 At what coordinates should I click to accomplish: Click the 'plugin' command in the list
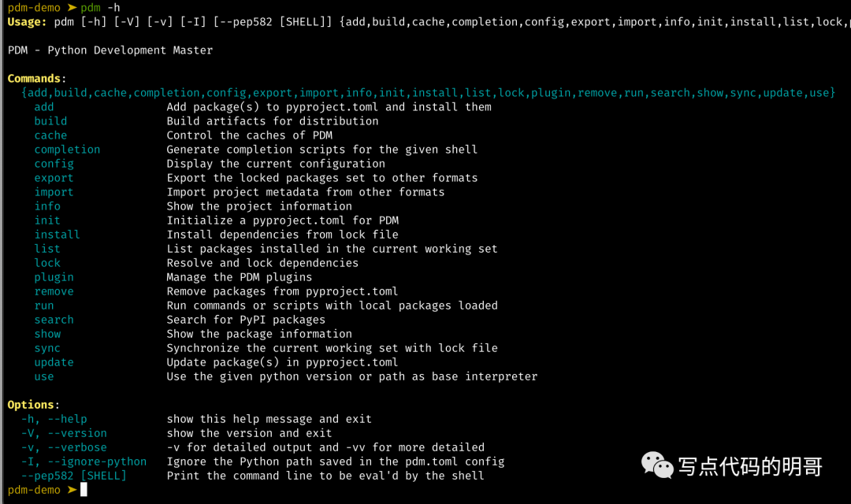(x=54, y=277)
